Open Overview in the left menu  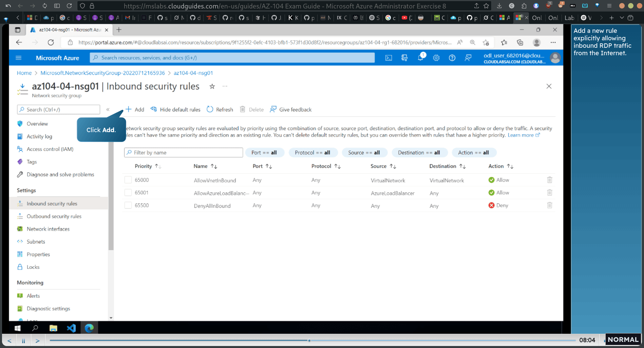(x=37, y=124)
